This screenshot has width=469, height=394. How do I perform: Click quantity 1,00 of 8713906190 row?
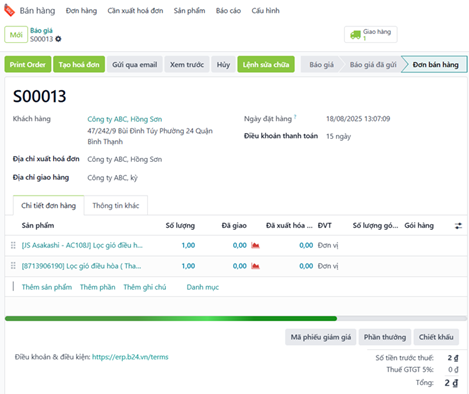pos(188,266)
